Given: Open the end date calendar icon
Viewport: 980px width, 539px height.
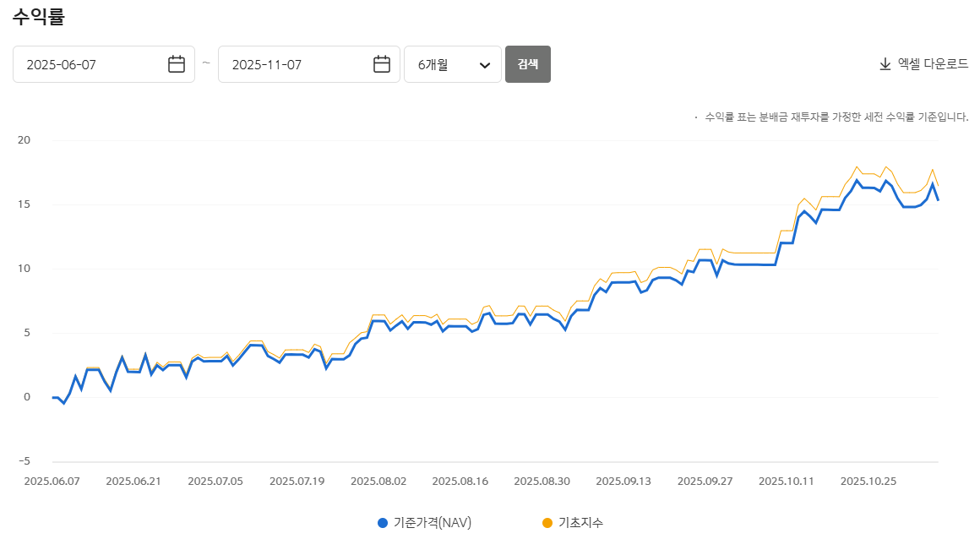Looking at the screenshot, I should [x=382, y=64].
